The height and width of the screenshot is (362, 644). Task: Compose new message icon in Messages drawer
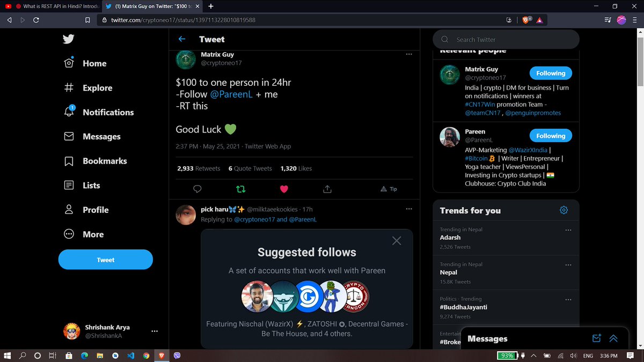(x=596, y=338)
